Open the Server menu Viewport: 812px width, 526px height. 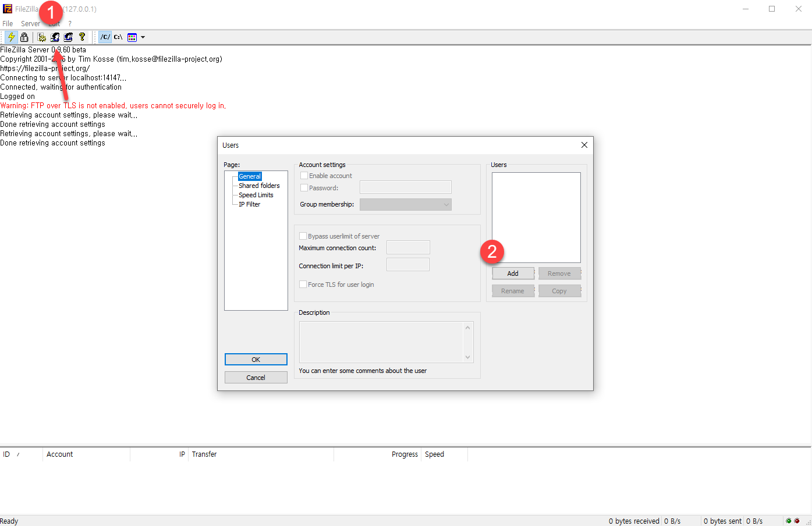coord(30,23)
